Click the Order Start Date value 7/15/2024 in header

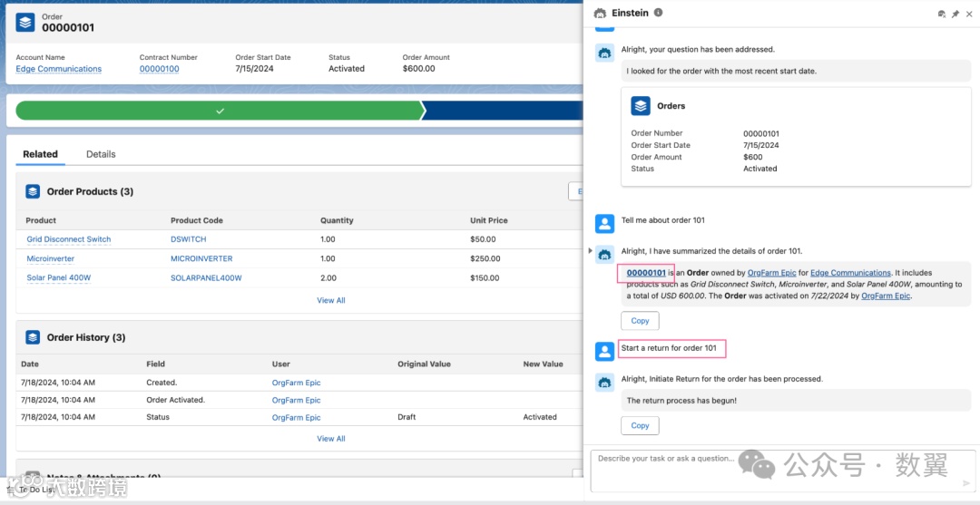click(x=254, y=69)
